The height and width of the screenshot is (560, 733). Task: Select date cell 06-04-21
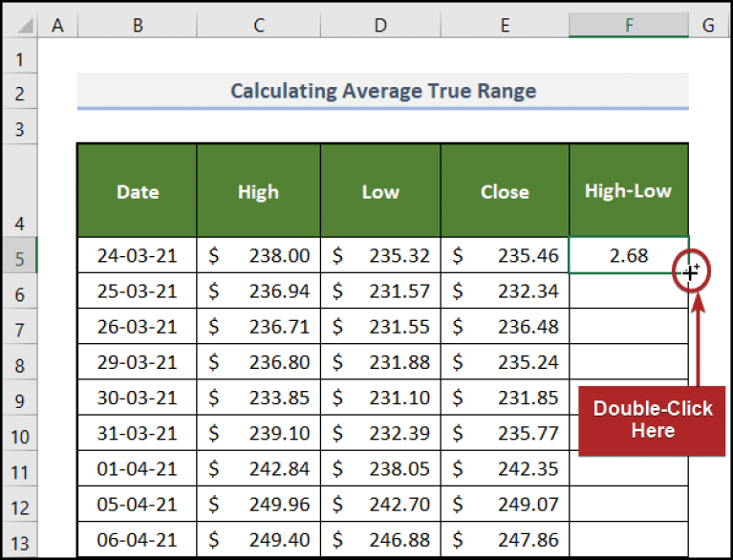[x=138, y=539]
